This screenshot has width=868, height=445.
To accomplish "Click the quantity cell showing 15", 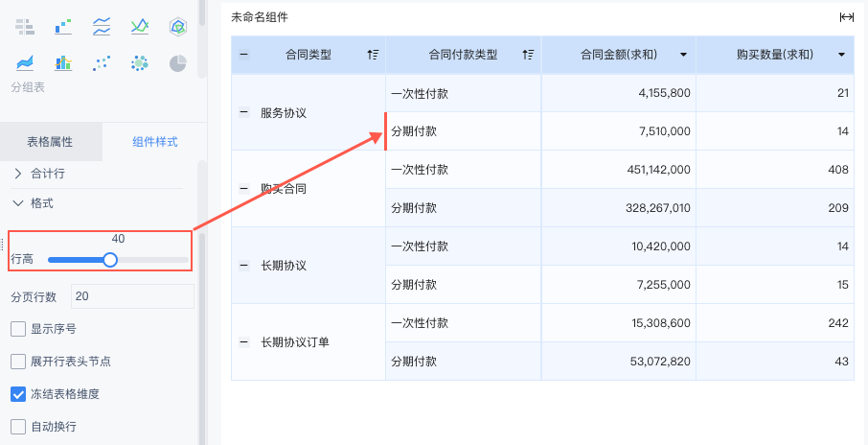I will pyautogui.click(x=775, y=284).
